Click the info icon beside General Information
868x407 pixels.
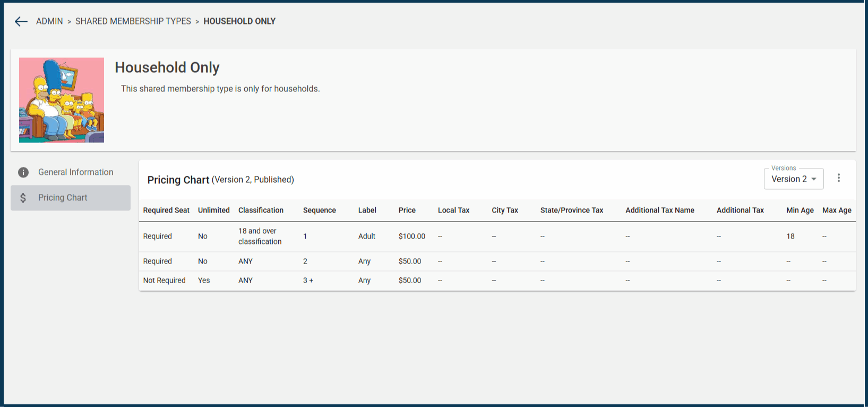(23, 172)
